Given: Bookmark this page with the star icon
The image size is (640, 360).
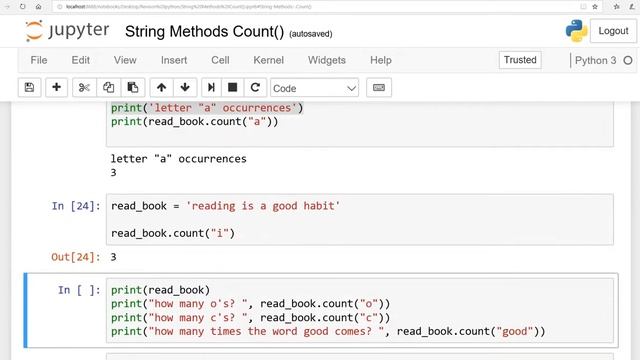Looking at the screenshot, I should pos(595,7).
